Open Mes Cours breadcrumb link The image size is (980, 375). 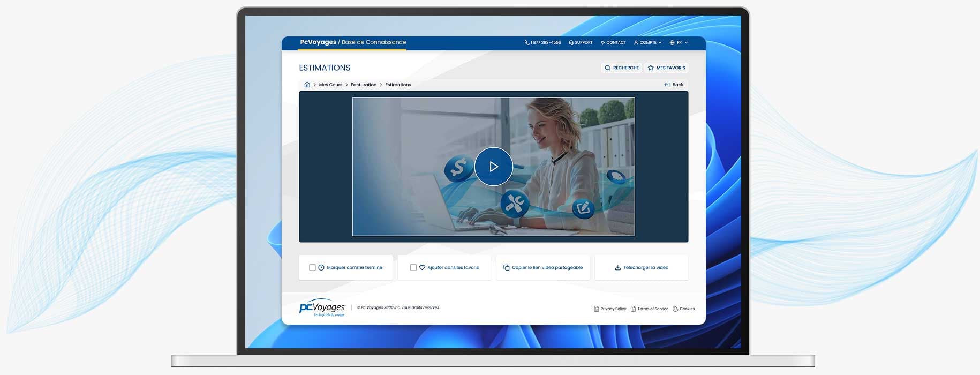point(330,85)
